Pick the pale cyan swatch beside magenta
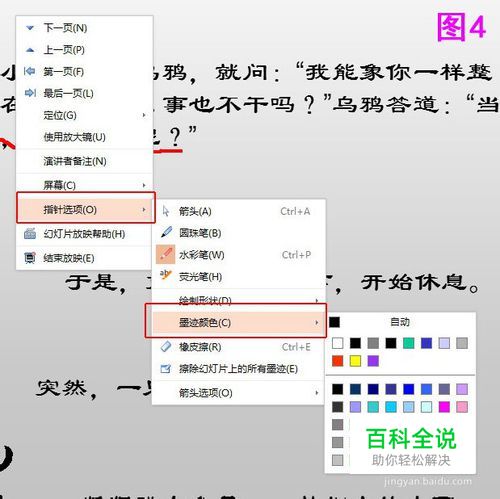This screenshot has width=500, height=499. tap(426, 407)
